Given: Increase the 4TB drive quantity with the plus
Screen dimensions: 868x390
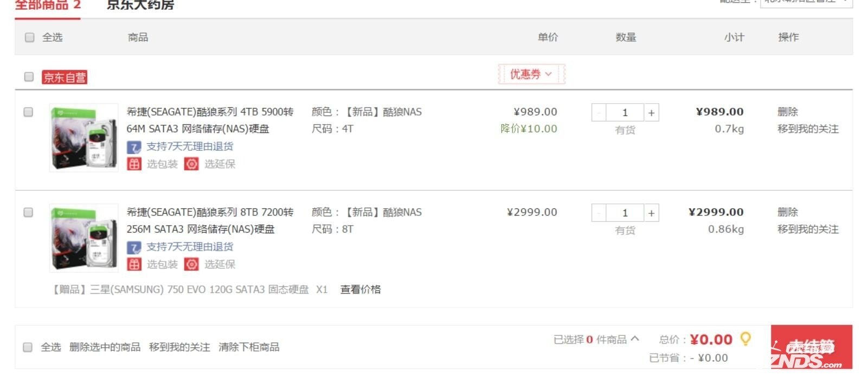Looking at the screenshot, I should [651, 113].
